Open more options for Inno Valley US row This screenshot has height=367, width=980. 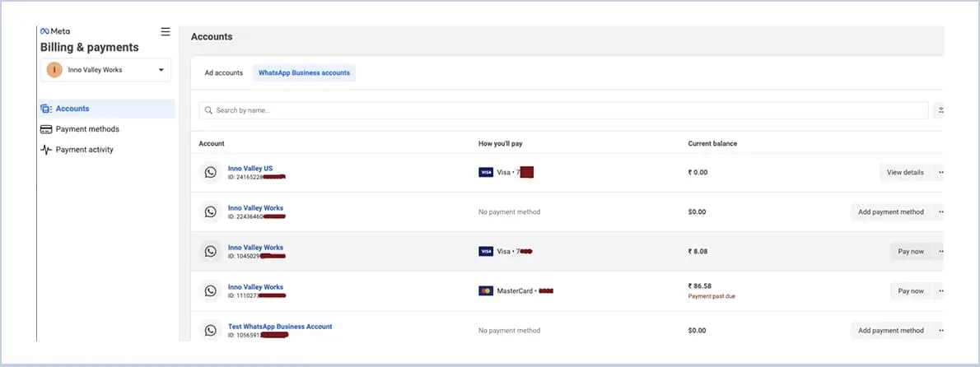[940, 172]
